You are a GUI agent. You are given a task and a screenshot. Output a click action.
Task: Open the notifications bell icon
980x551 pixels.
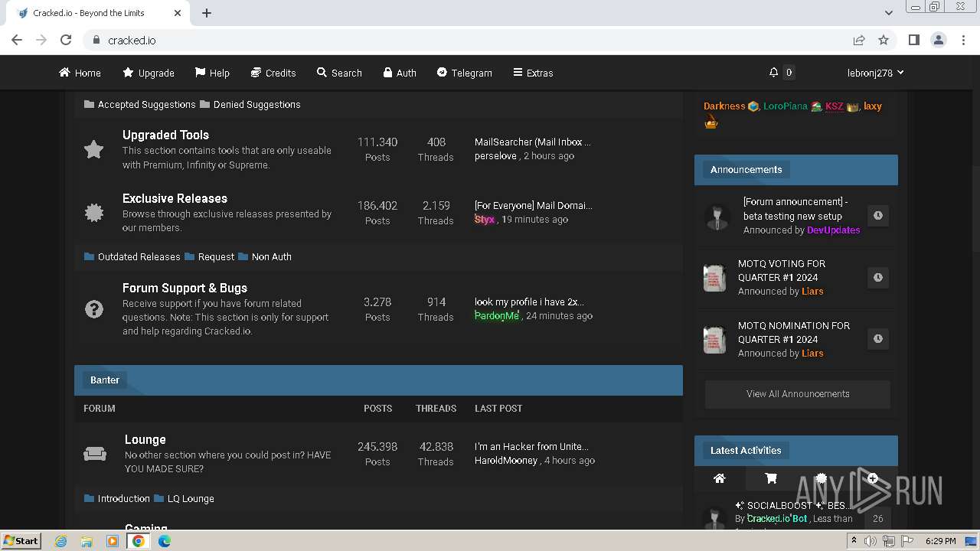[x=773, y=73]
